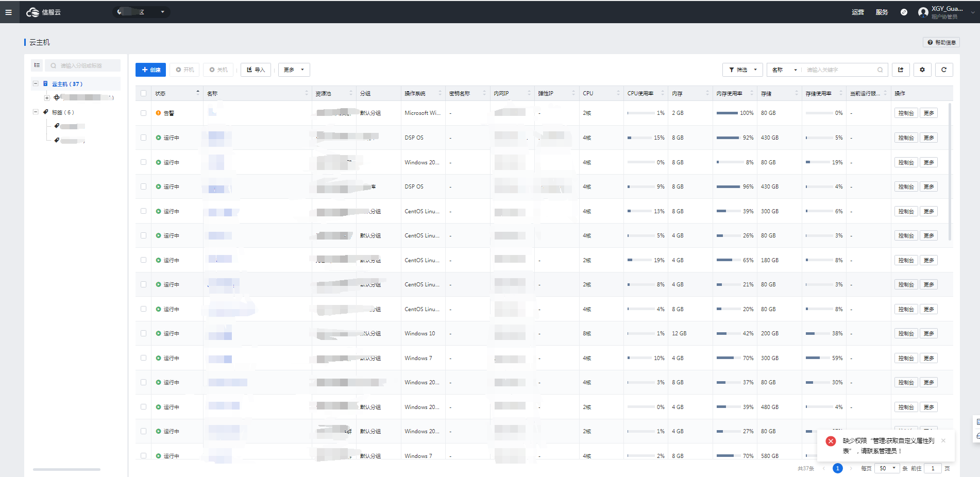Screen dimensions: 980x477
Task: Open the 更多 dropdown in the toolbar
Action: 294,70
